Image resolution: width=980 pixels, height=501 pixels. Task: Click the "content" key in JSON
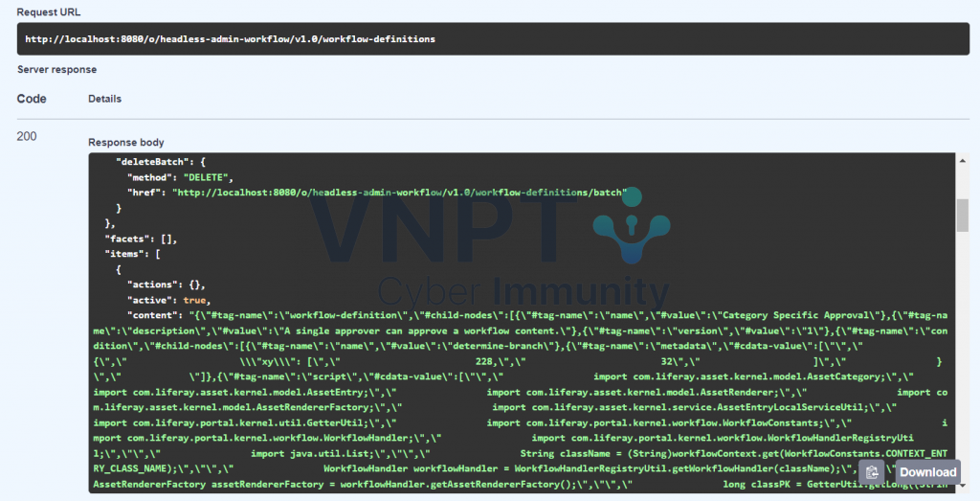pos(151,315)
